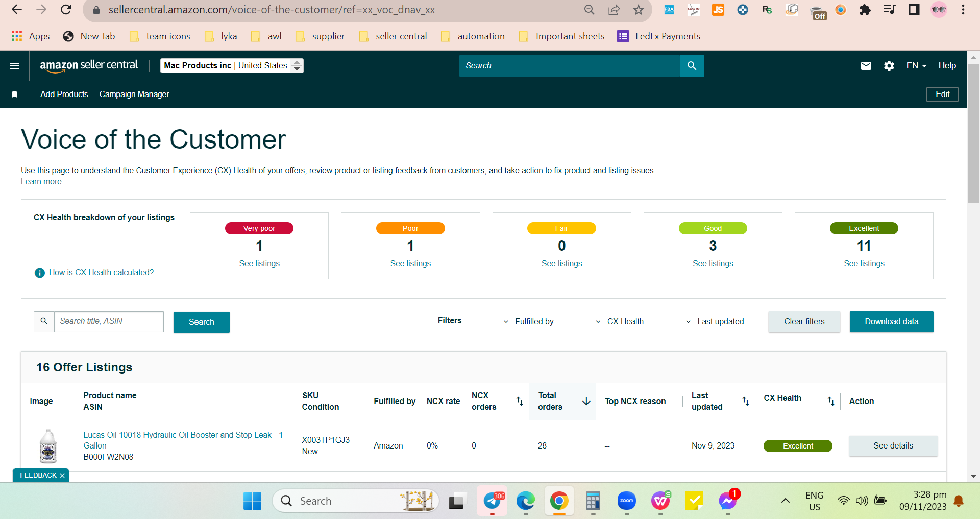Close the FEEDBACK tab
The width and height of the screenshot is (980, 519).
(x=62, y=476)
